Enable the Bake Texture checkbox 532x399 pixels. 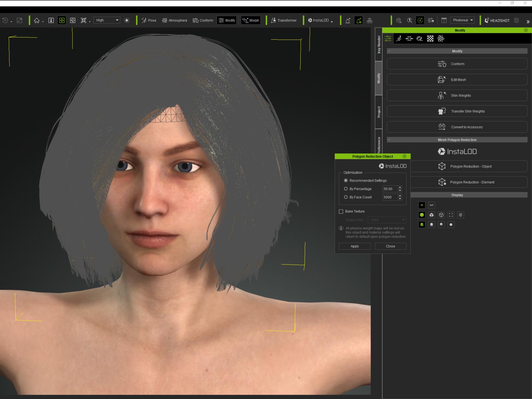coord(341,211)
